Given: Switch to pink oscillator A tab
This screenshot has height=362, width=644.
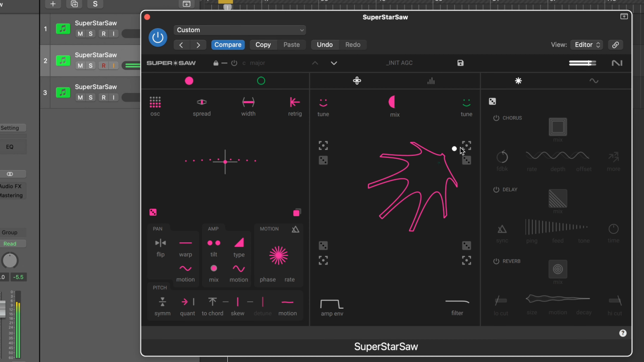Looking at the screenshot, I should click(x=189, y=80).
